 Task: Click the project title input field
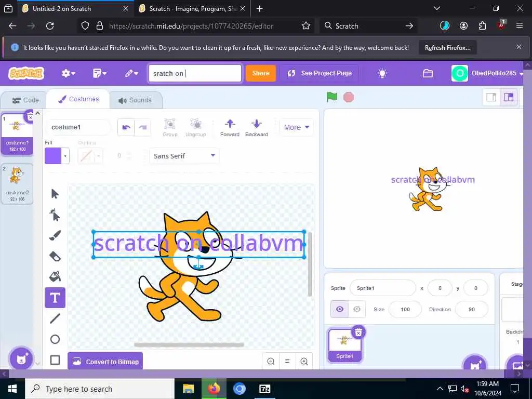(x=195, y=73)
